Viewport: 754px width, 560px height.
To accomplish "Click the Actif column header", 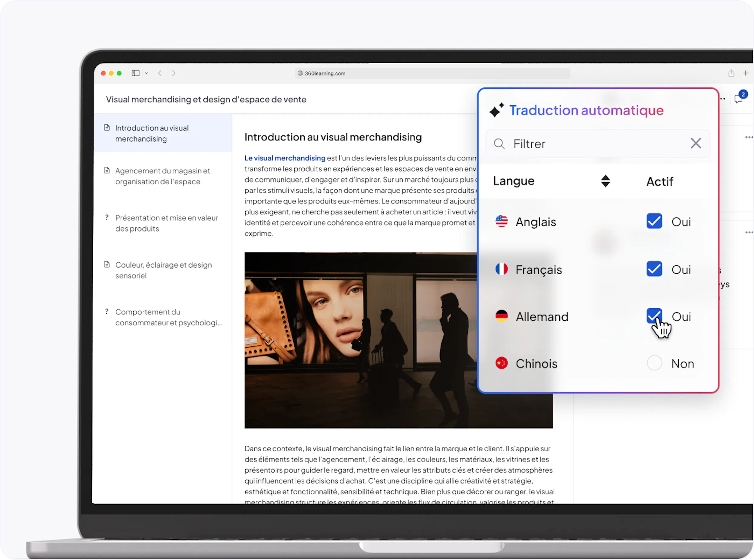I will tap(660, 181).
